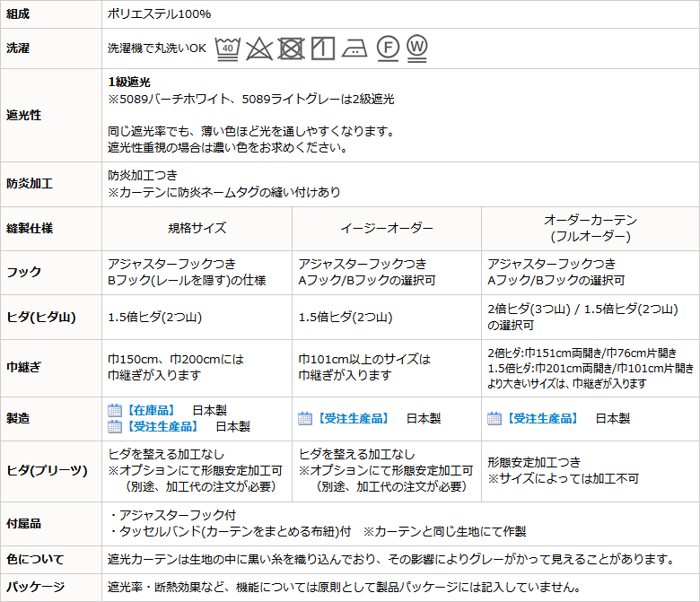Open 【受注生産品】 link in イージーオーダー column
Screen dimensions: 700x602
(352, 419)
